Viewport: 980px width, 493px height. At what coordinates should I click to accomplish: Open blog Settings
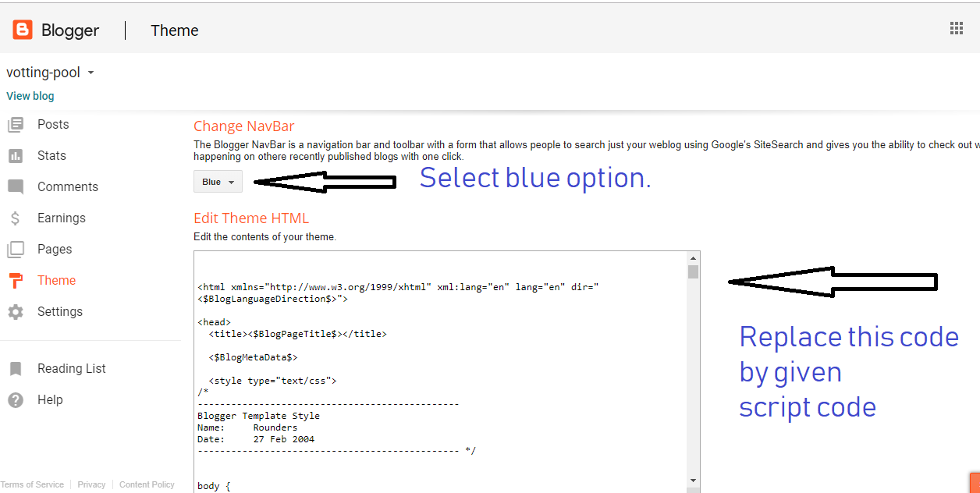pos(60,311)
